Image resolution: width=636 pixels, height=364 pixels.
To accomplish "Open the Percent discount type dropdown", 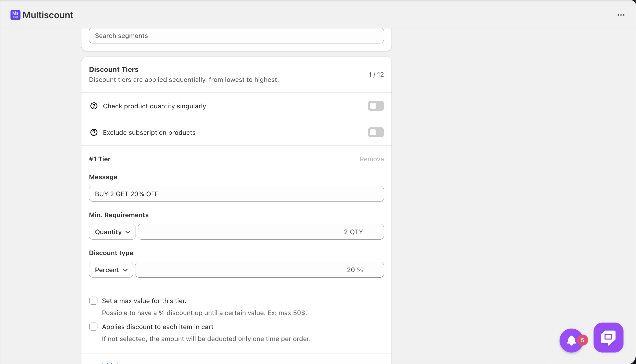I will tap(111, 270).
